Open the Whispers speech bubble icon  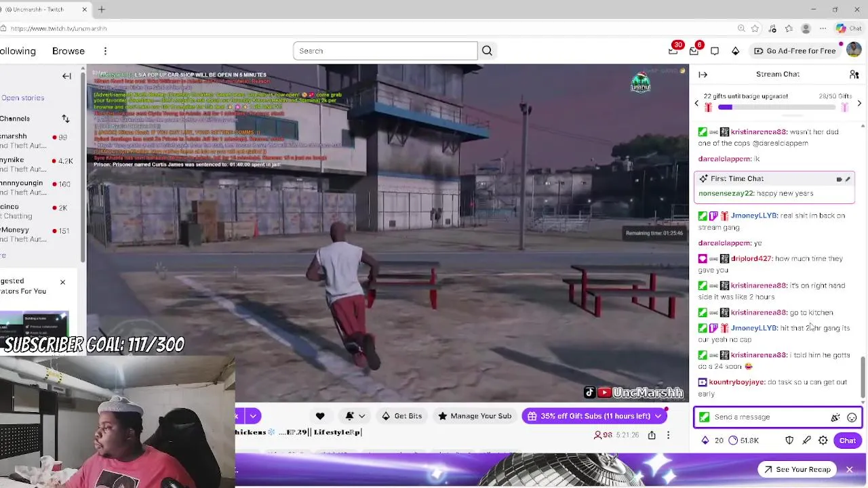click(715, 51)
